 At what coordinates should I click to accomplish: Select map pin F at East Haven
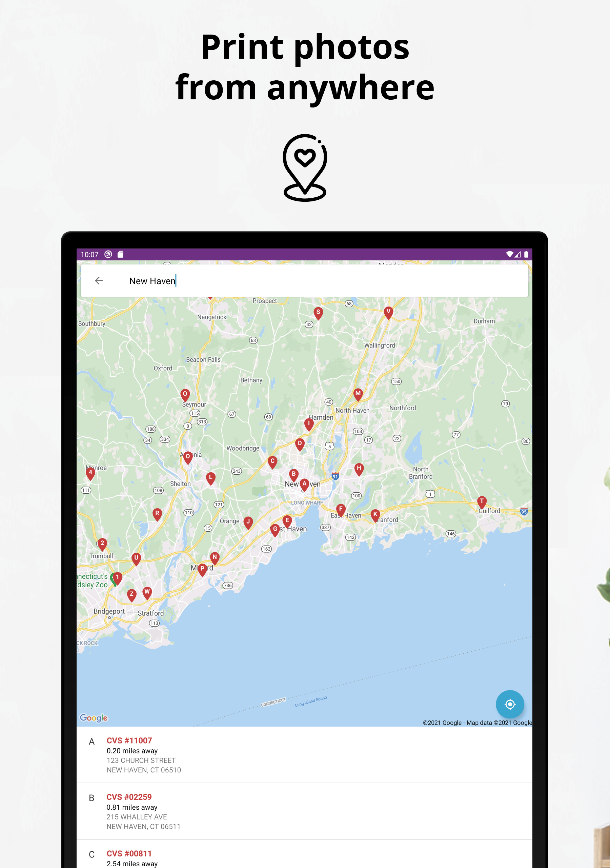coord(341,510)
